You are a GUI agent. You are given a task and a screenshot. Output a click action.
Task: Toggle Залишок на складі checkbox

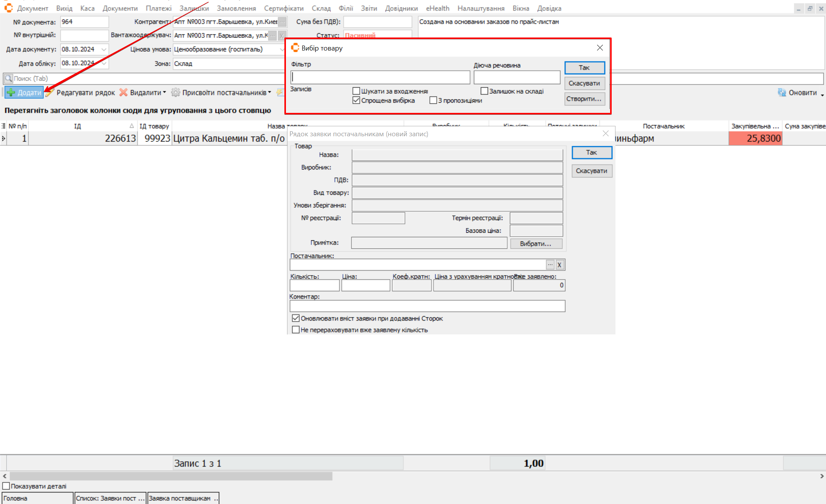(x=484, y=91)
